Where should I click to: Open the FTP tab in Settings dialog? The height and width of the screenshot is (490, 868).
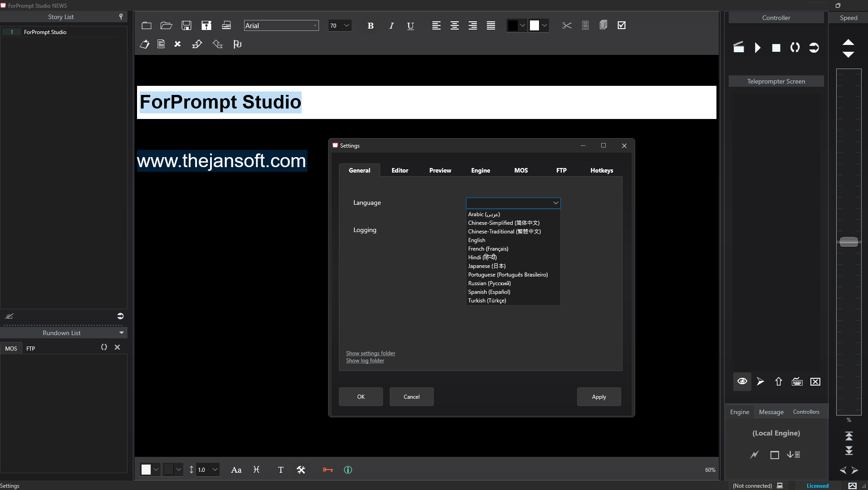[561, 171]
